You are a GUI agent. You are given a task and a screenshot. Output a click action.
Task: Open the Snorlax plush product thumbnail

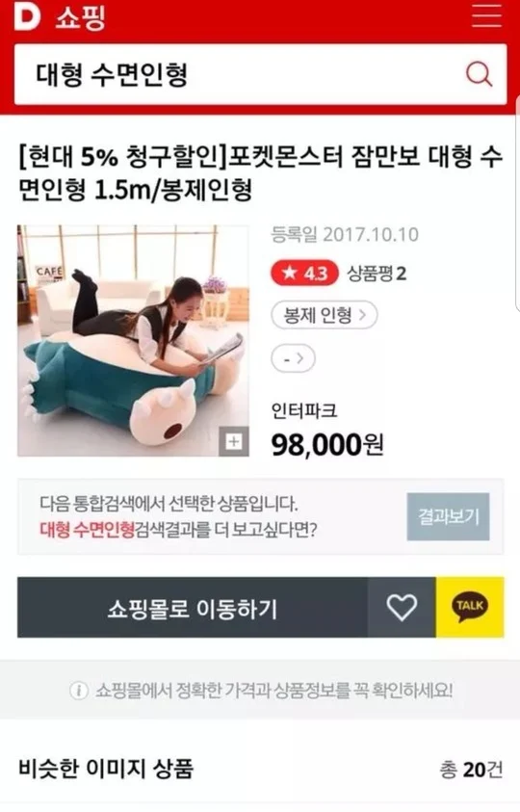coord(133,340)
